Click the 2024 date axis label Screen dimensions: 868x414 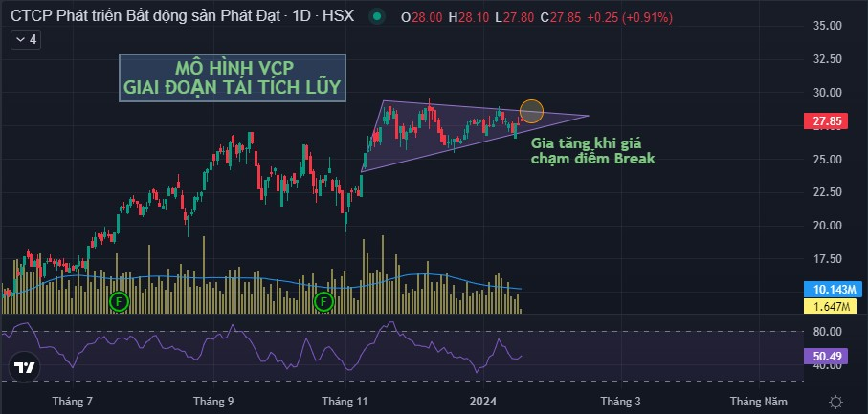click(481, 402)
